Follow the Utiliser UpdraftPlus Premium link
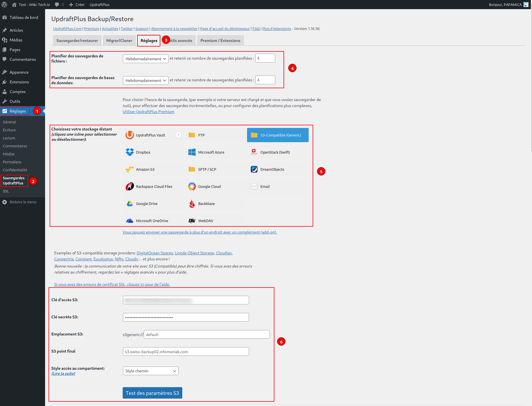Viewport: 532px width, 406px height. pos(148,112)
